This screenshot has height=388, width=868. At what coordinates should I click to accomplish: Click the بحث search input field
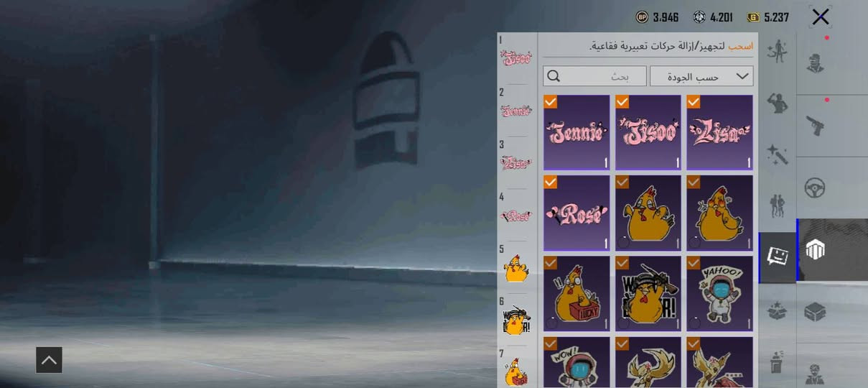click(x=595, y=76)
